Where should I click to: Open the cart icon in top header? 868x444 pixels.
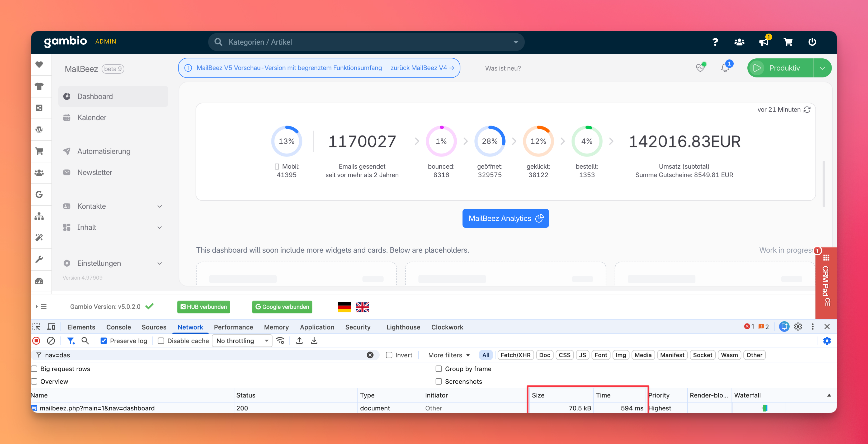click(788, 42)
